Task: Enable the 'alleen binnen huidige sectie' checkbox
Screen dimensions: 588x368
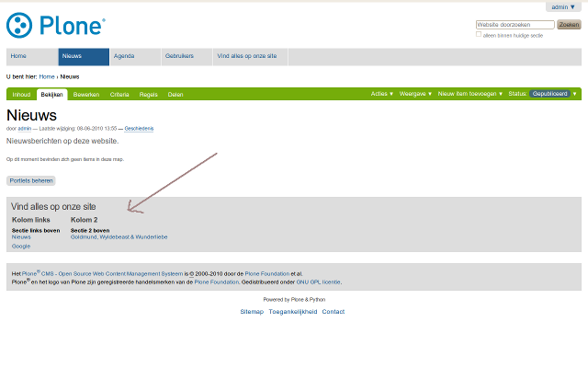Action: 479,35
